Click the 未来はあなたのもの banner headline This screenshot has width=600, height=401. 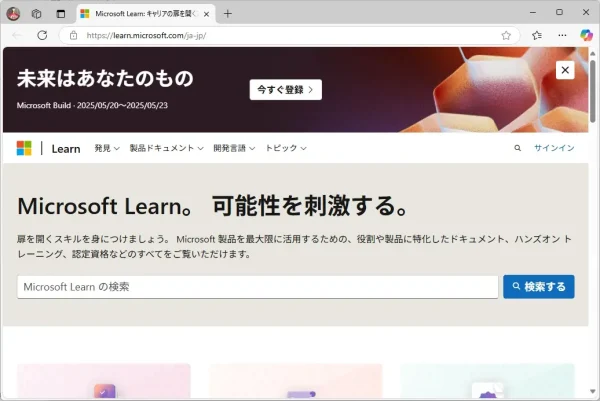pyautogui.click(x=105, y=78)
